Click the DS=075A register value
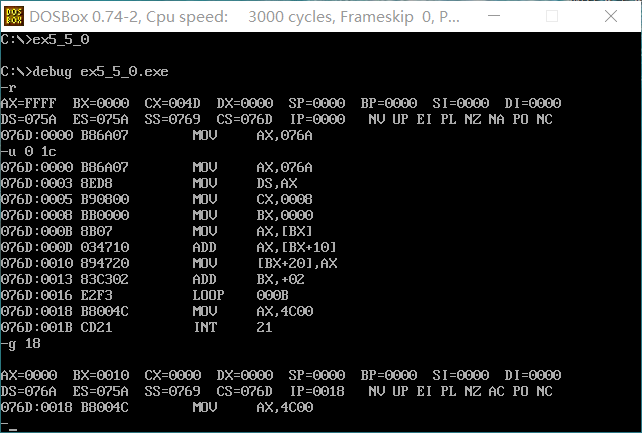The image size is (642, 433). point(29,119)
